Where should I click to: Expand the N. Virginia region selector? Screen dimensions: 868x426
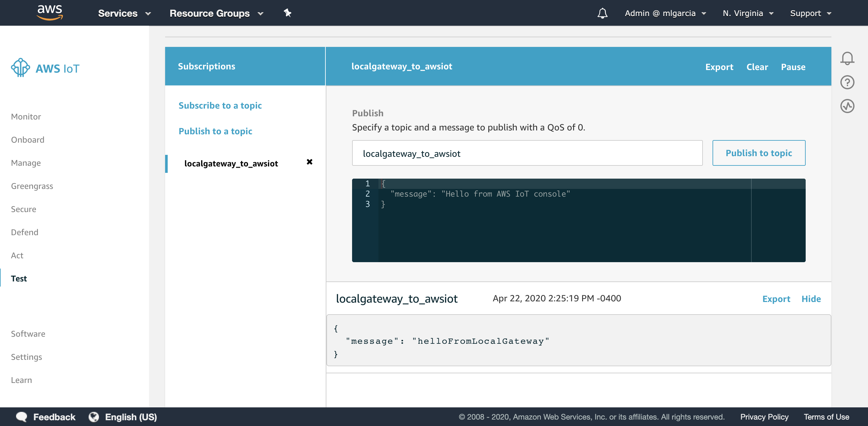(x=747, y=13)
